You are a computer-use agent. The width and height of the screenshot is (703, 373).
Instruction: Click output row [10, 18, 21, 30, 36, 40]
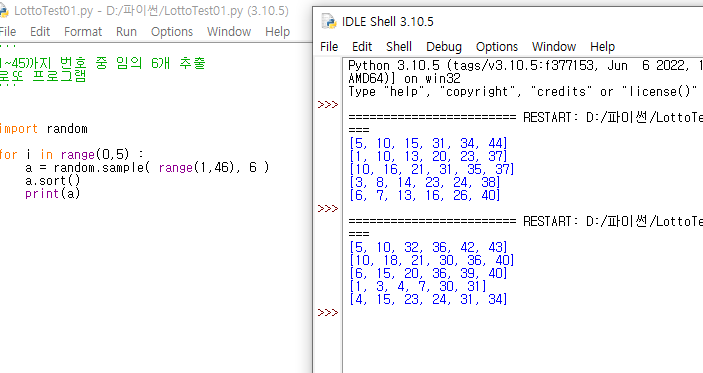coord(432,260)
